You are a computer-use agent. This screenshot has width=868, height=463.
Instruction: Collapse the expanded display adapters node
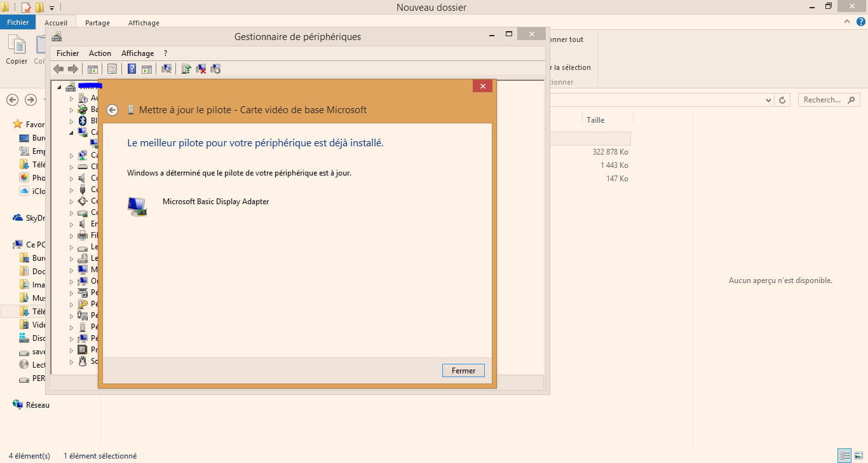(x=71, y=133)
